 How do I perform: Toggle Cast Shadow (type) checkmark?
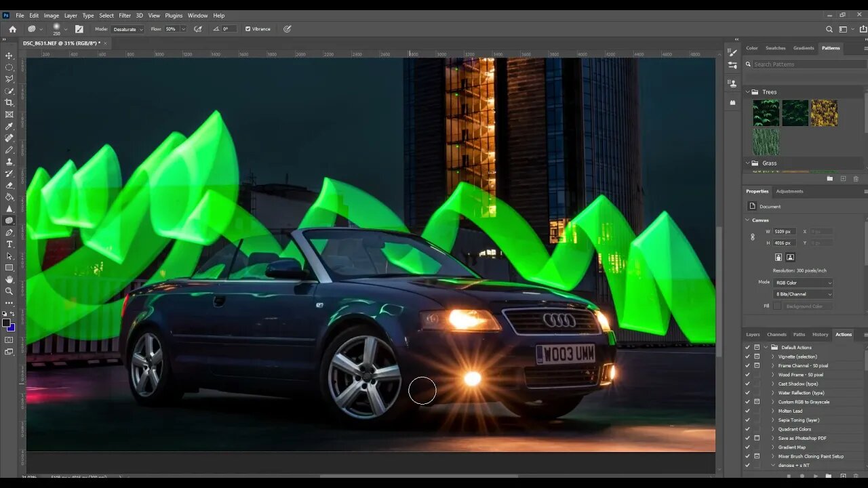click(x=747, y=384)
